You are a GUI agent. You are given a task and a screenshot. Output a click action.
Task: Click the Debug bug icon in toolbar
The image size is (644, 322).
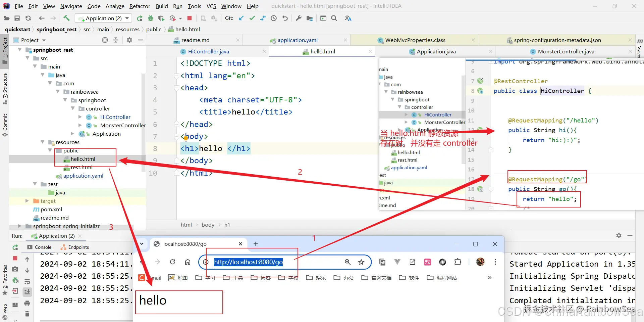151,18
